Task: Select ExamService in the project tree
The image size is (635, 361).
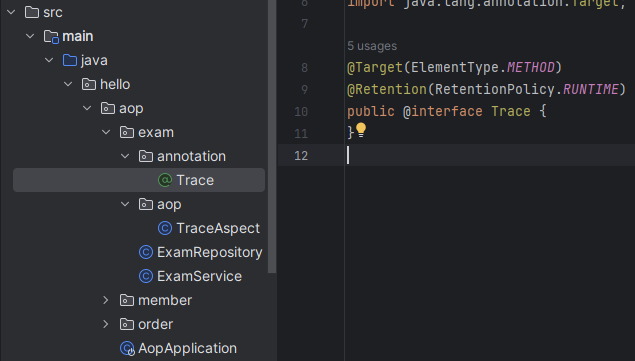Action: tap(199, 276)
